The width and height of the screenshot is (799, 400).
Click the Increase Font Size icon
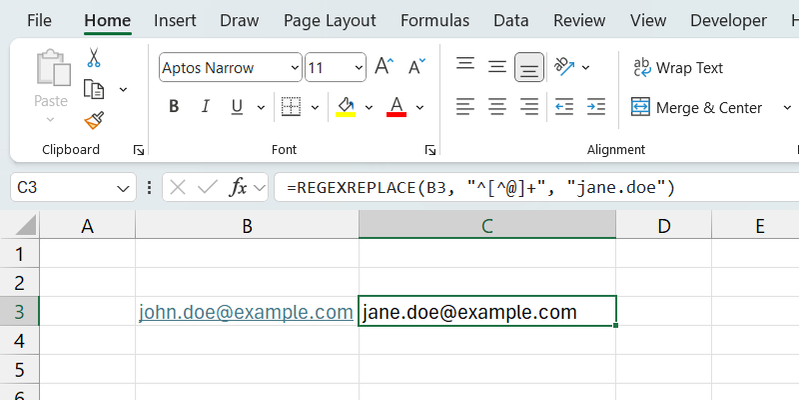(384, 68)
